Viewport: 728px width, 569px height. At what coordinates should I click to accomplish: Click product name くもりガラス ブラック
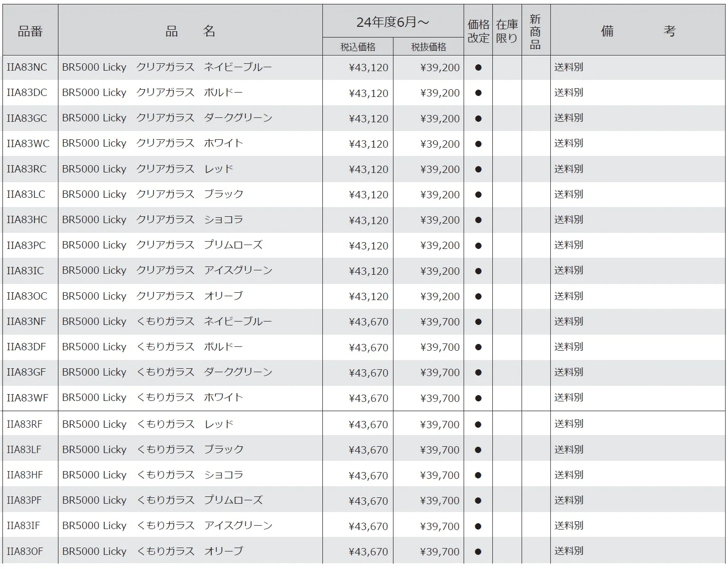pos(189,449)
